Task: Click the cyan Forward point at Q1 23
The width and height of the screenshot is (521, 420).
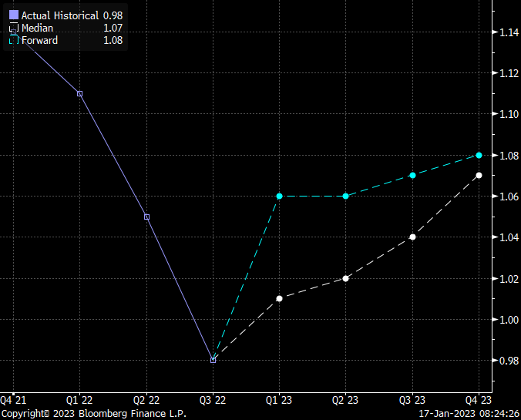Action: [279, 196]
